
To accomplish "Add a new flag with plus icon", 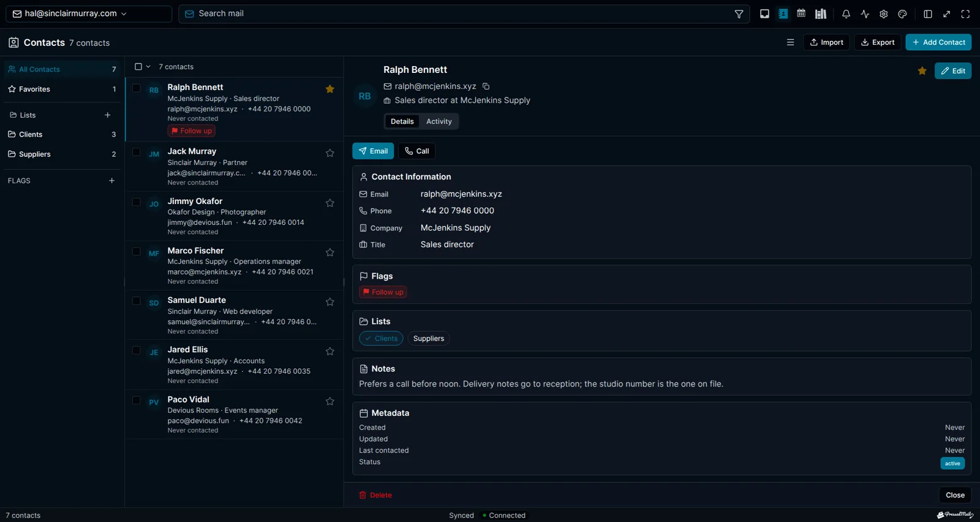I will [x=111, y=181].
